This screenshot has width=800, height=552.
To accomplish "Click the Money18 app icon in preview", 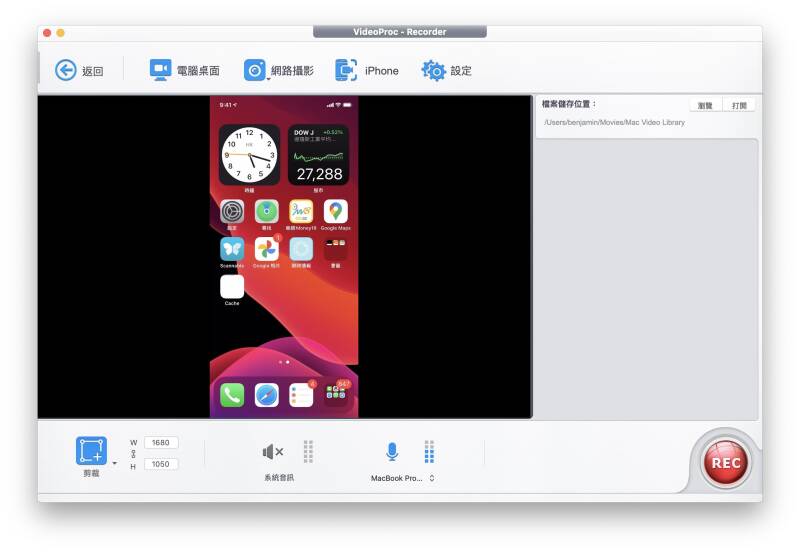I will 301,211.
